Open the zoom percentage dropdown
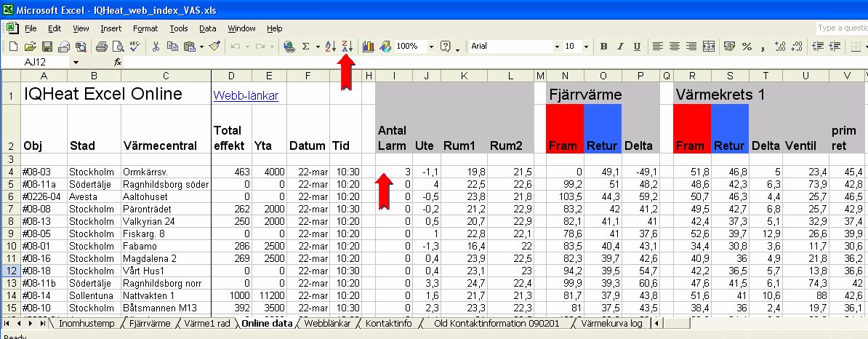This screenshot has height=339, width=868. coord(431,47)
